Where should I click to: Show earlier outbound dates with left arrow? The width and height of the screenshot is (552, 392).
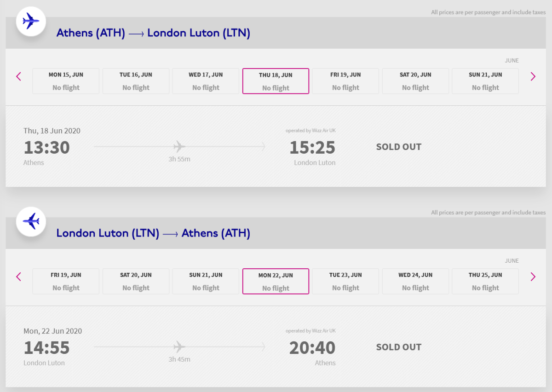coord(19,76)
